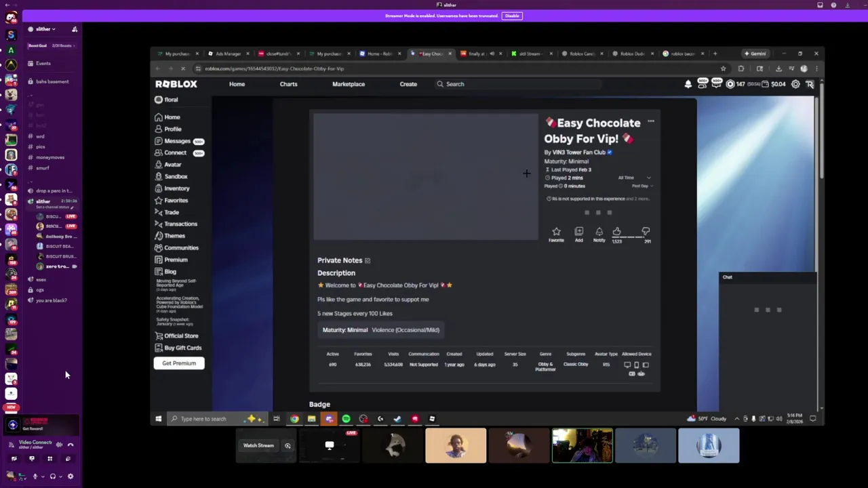868x488 pixels.
Task: Click the Windows Type here to search box
Action: 216,419
